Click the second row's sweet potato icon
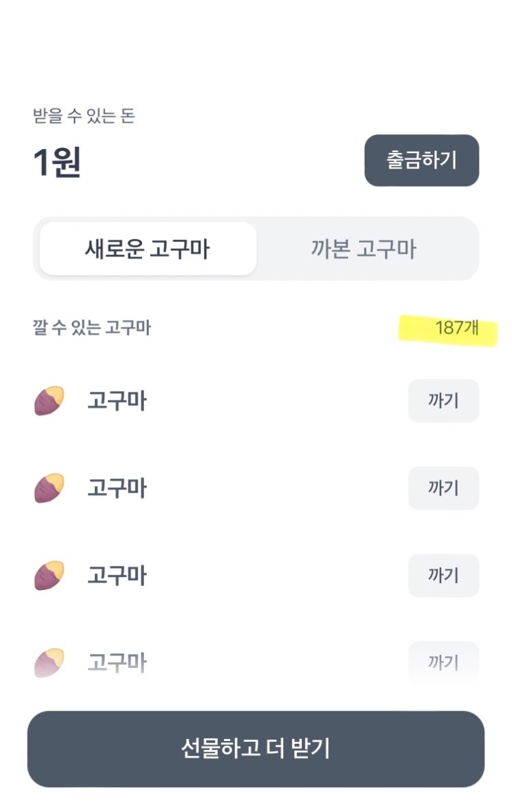Image resolution: width=512 pixels, height=812 pixels. (49, 488)
